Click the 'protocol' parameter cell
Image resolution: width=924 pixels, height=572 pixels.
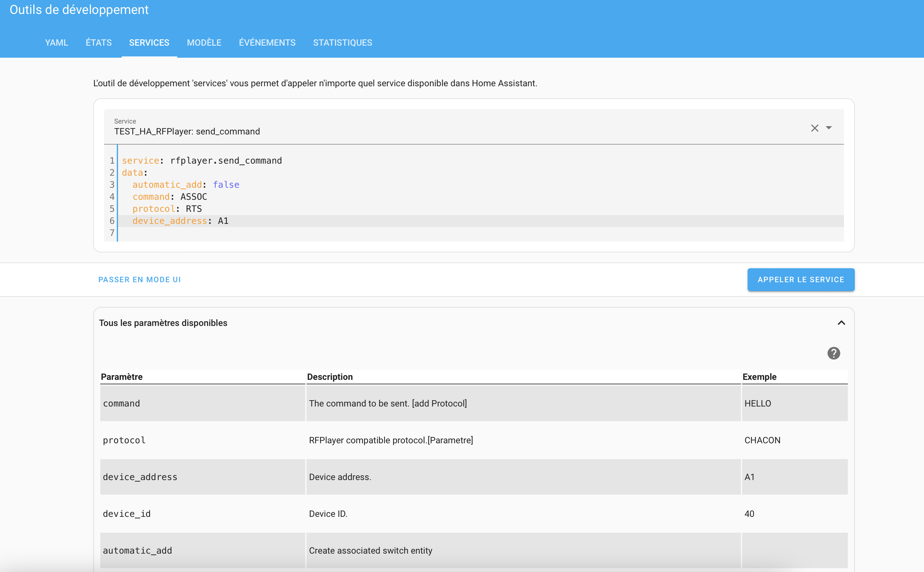(x=202, y=440)
